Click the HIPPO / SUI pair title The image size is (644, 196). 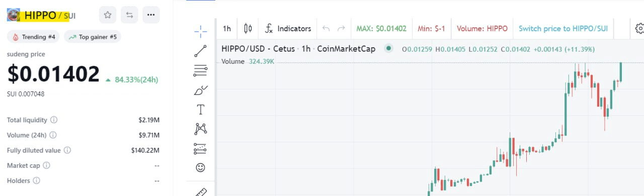click(50, 16)
